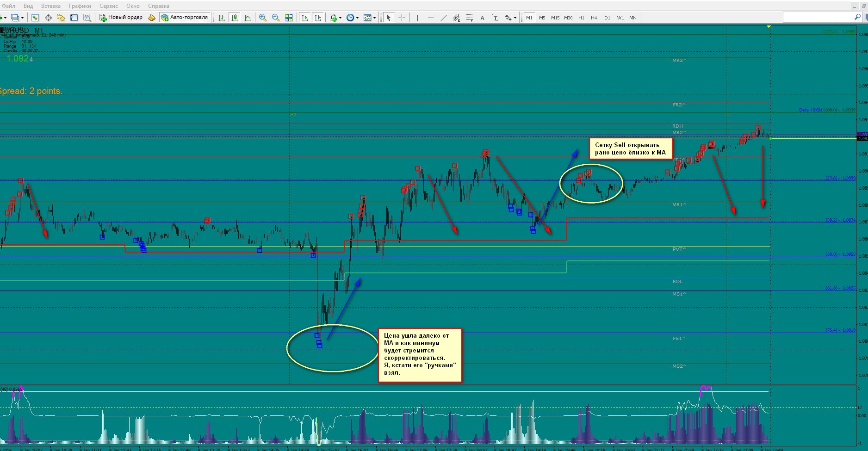Zoom out of the chart
Viewport: 868px width, 451px height.
[x=276, y=18]
